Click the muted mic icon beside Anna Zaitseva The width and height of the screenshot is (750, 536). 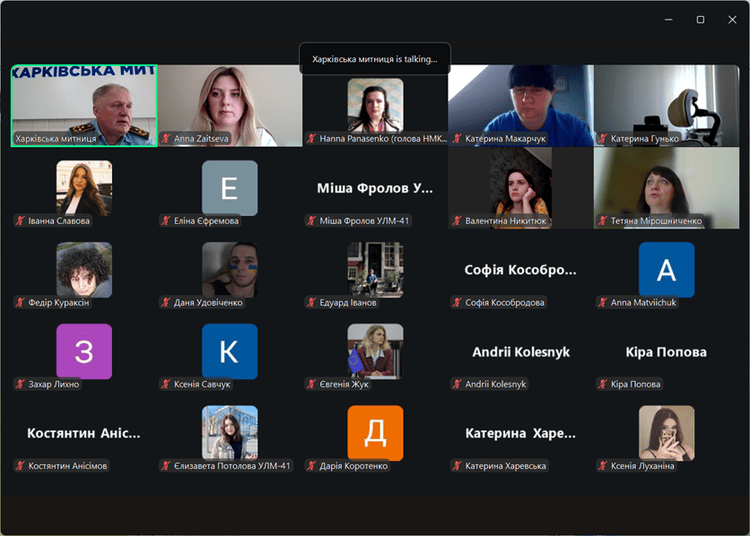tap(166, 139)
